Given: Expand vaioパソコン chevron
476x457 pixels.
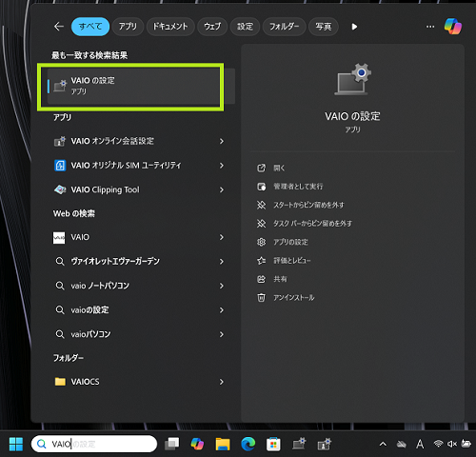Looking at the screenshot, I should [x=222, y=334].
